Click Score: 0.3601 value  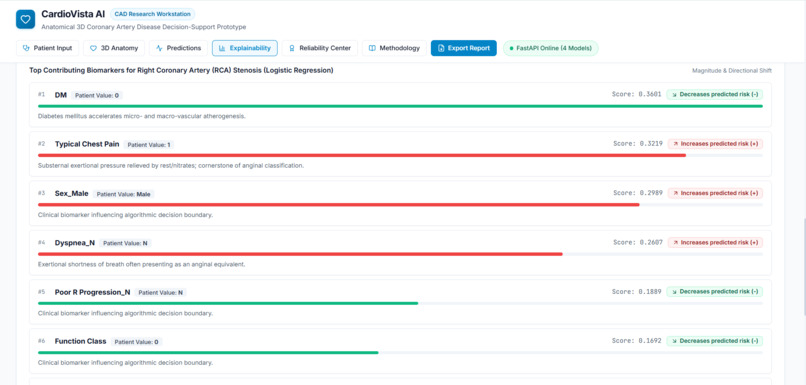point(636,95)
